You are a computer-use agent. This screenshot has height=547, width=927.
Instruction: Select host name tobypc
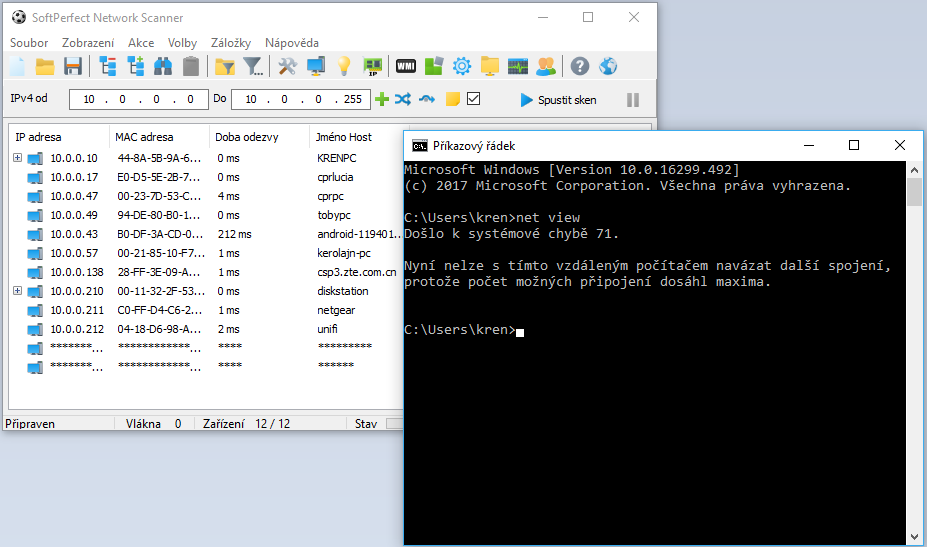coord(334,215)
